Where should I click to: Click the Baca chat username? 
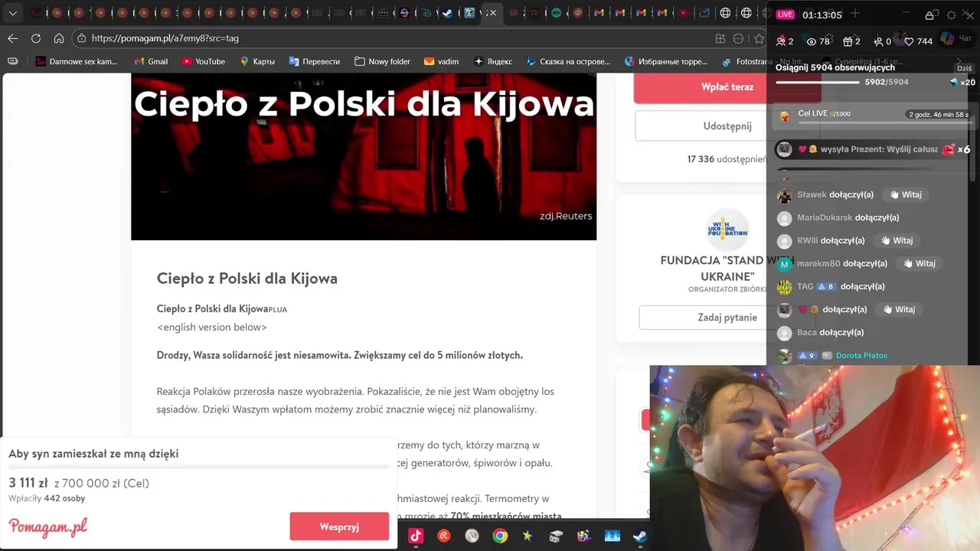click(807, 332)
